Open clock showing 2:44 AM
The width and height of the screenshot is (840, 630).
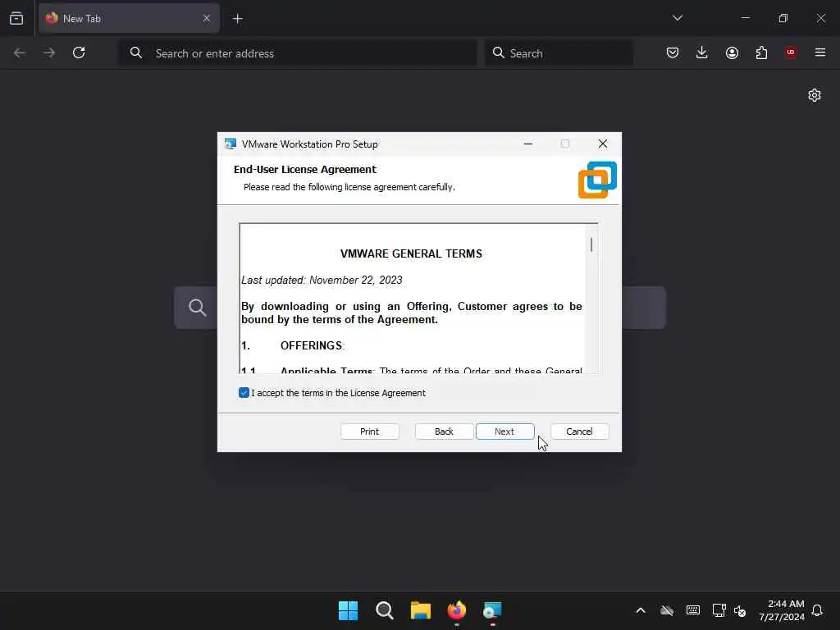click(x=782, y=610)
